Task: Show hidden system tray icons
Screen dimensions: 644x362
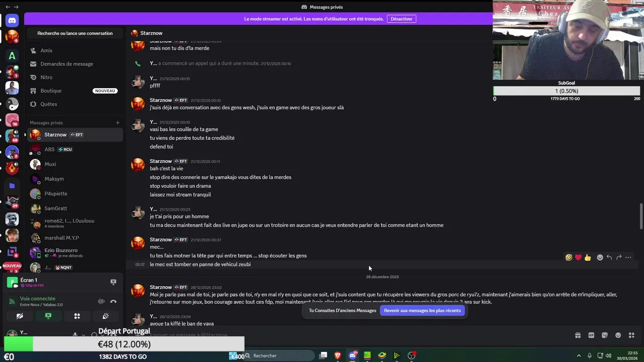Action: [579, 355]
